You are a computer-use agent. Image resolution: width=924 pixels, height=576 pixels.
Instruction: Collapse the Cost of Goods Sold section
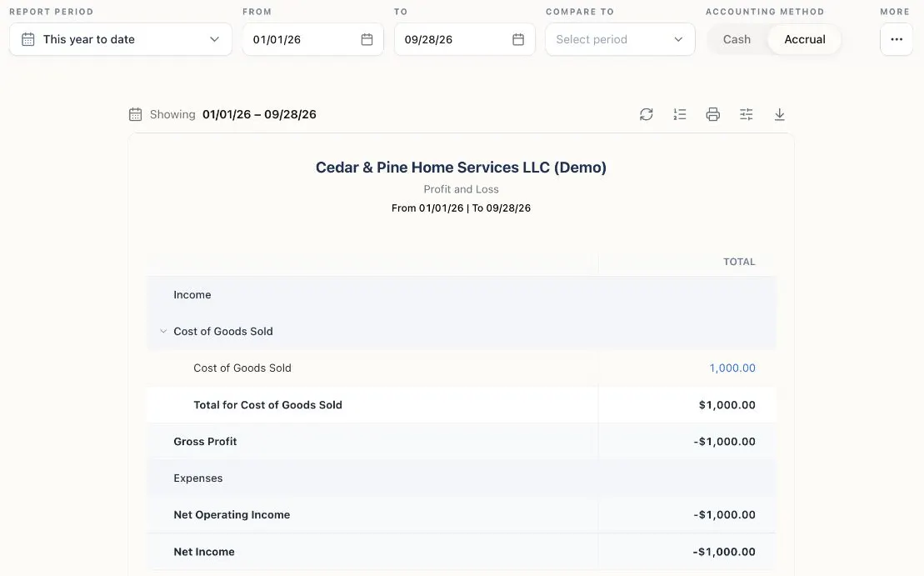(x=163, y=331)
